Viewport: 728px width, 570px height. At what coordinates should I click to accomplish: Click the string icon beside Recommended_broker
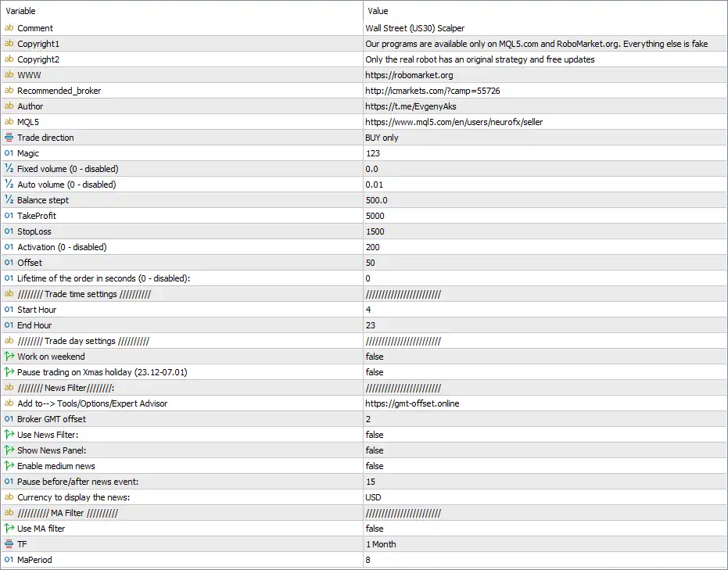[9, 91]
